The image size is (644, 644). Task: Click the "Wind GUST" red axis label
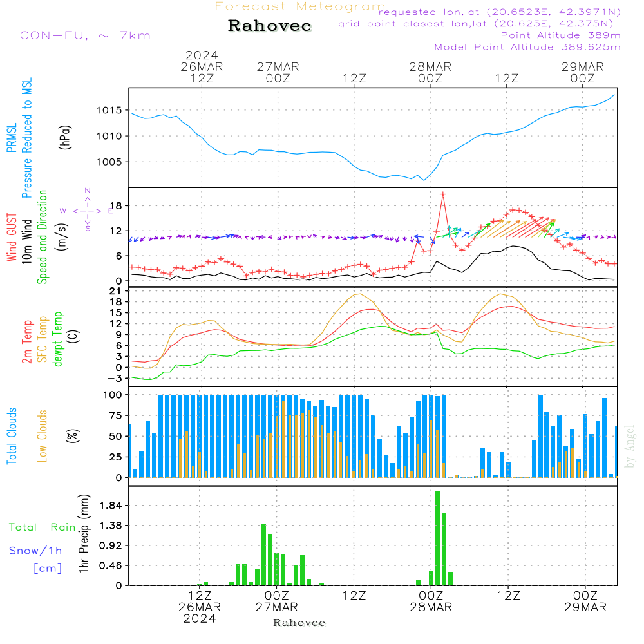(x=12, y=237)
